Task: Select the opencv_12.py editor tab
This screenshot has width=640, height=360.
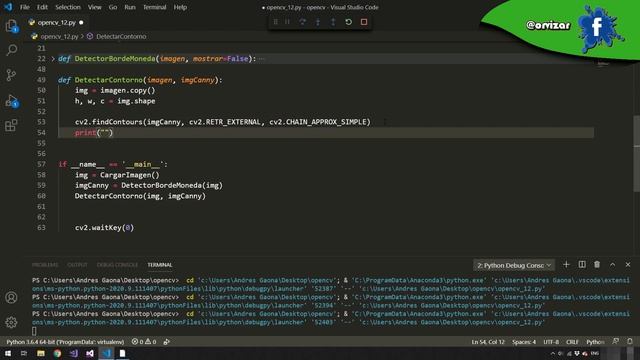Action: 56,22
